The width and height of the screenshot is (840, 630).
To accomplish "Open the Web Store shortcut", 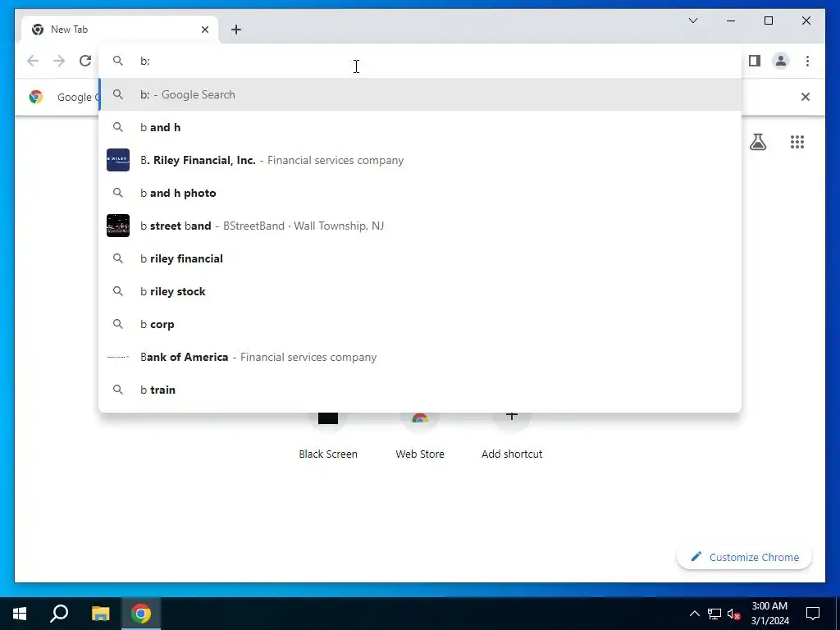I will (x=420, y=436).
